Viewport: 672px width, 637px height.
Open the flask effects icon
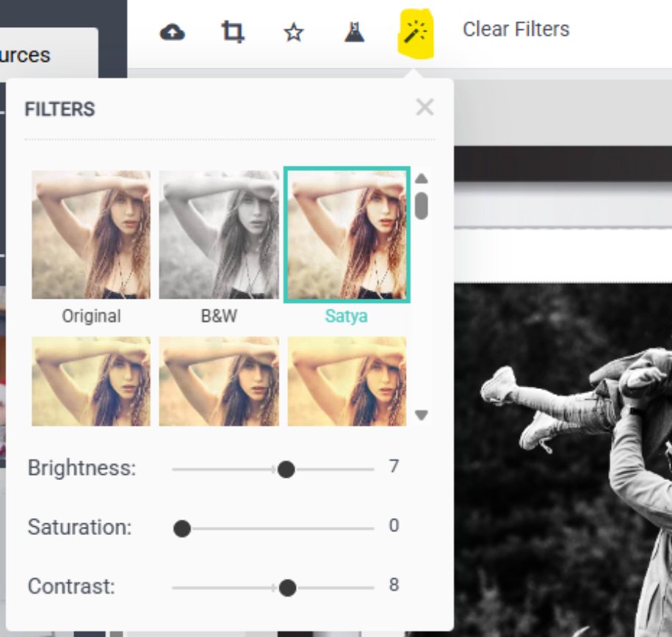point(355,32)
